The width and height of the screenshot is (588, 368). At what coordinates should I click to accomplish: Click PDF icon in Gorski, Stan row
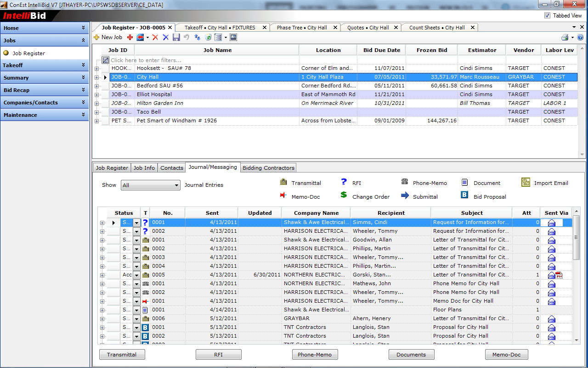coord(560,275)
